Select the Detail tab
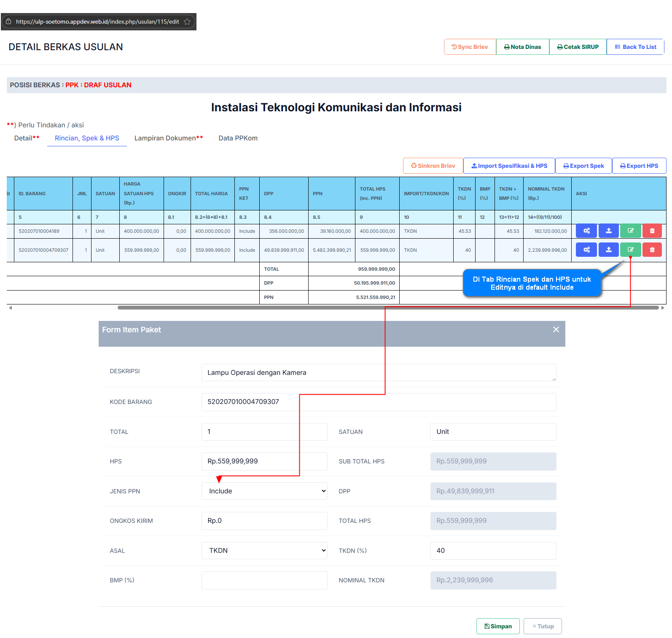672x638 pixels. (x=27, y=138)
